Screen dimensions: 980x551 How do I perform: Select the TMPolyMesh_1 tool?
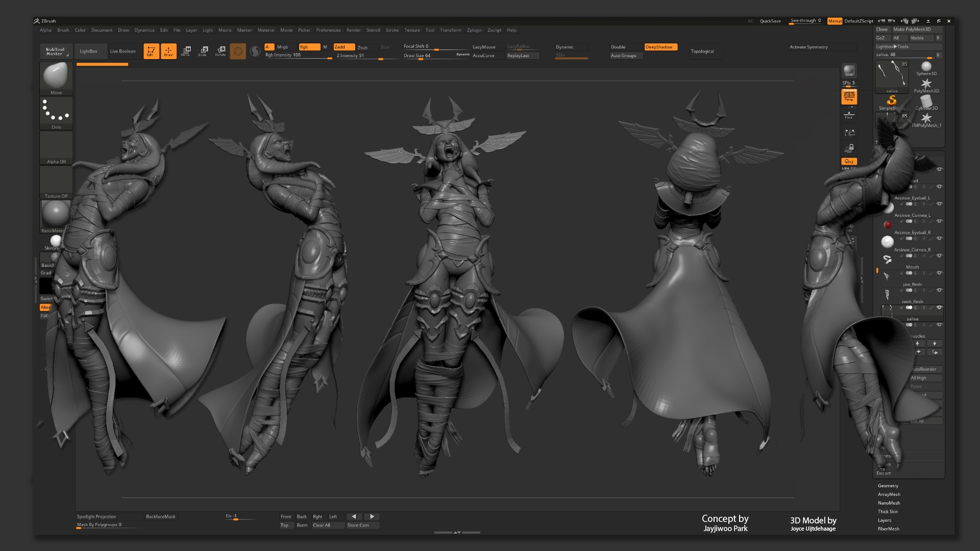tap(926, 120)
